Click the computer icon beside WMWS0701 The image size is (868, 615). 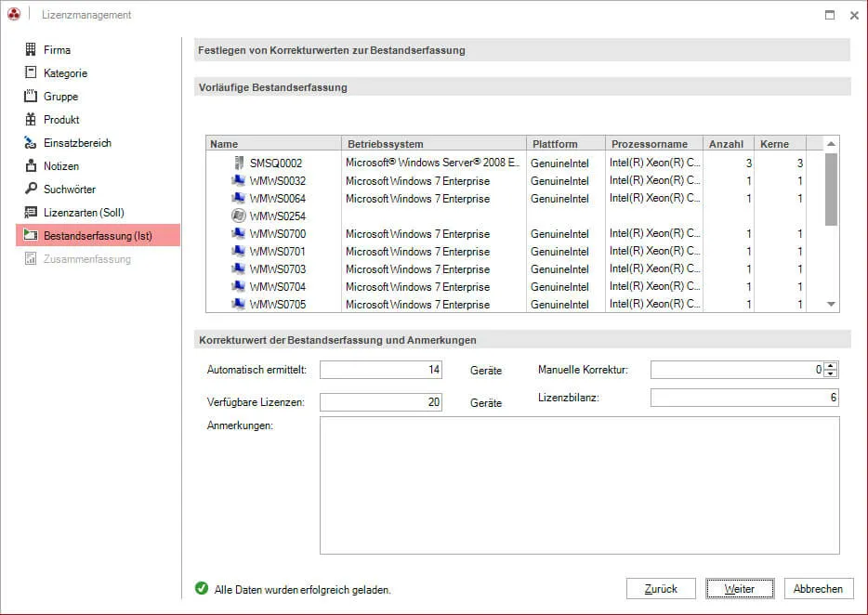point(238,251)
